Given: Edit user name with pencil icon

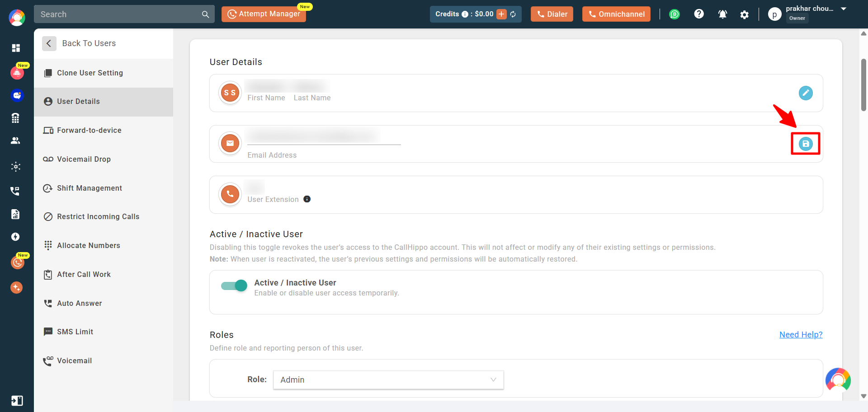Looking at the screenshot, I should click(806, 93).
